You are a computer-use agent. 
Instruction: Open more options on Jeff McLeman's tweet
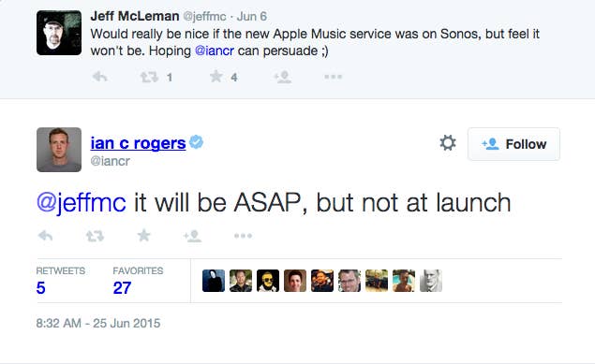[334, 77]
